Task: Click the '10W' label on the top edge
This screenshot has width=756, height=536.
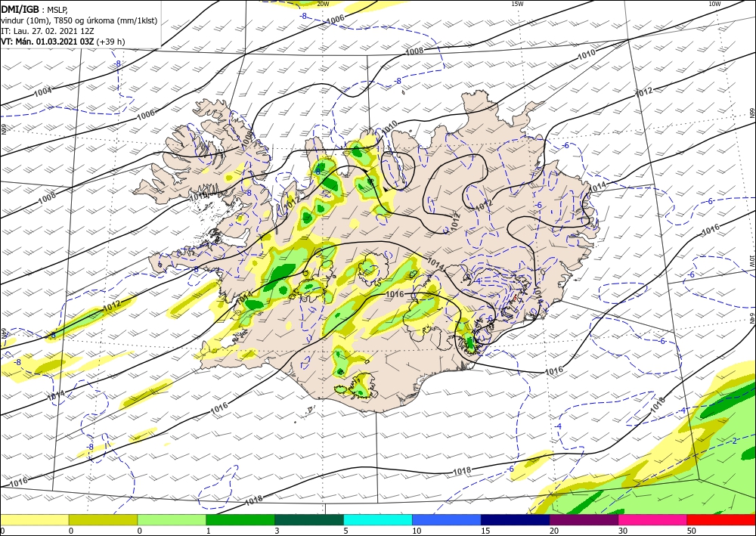Action: [714, 4]
